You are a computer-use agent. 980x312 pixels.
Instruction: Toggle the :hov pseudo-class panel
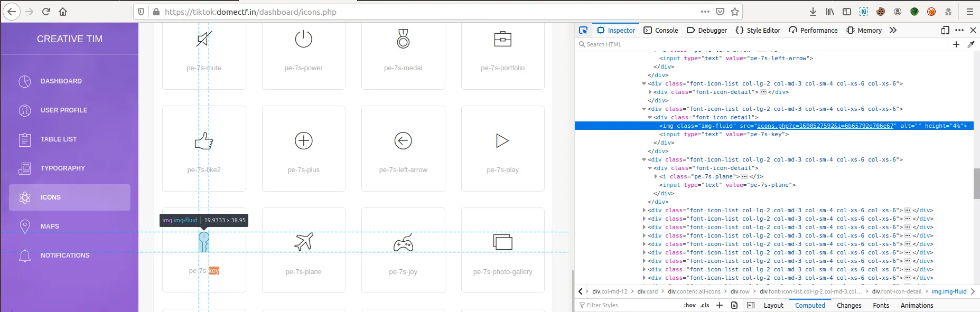(689, 305)
